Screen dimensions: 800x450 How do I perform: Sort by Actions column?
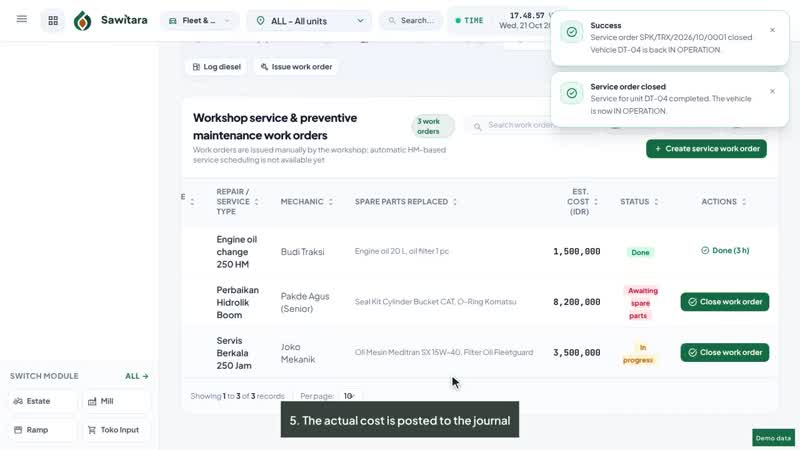click(723, 202)
